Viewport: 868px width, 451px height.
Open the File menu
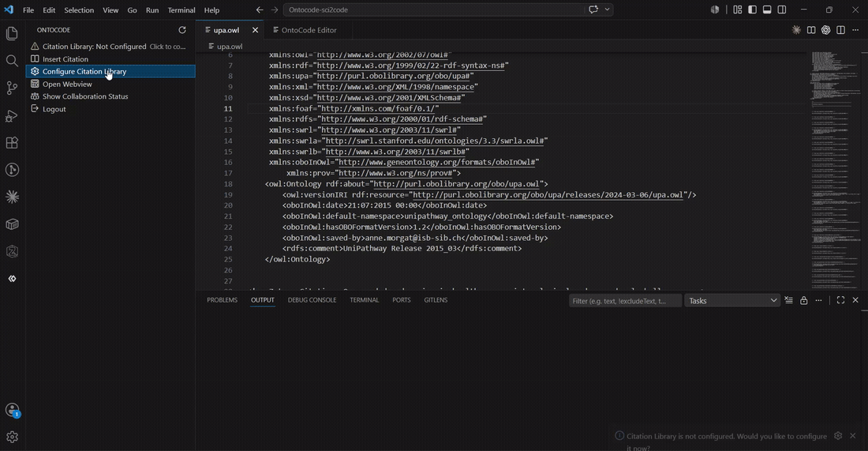click(28, 10)
